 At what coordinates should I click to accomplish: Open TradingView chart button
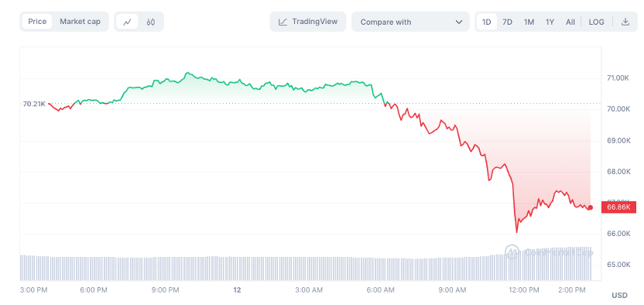click(x=308, y=22)
